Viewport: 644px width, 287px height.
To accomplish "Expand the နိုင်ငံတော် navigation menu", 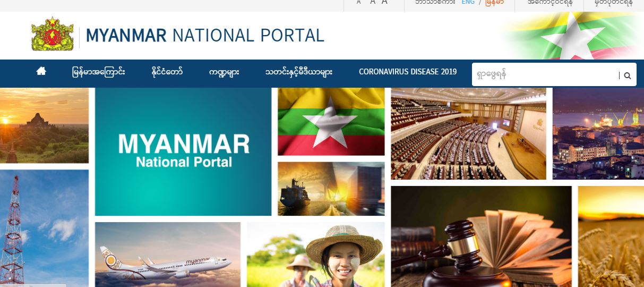I will coord(167,72).
